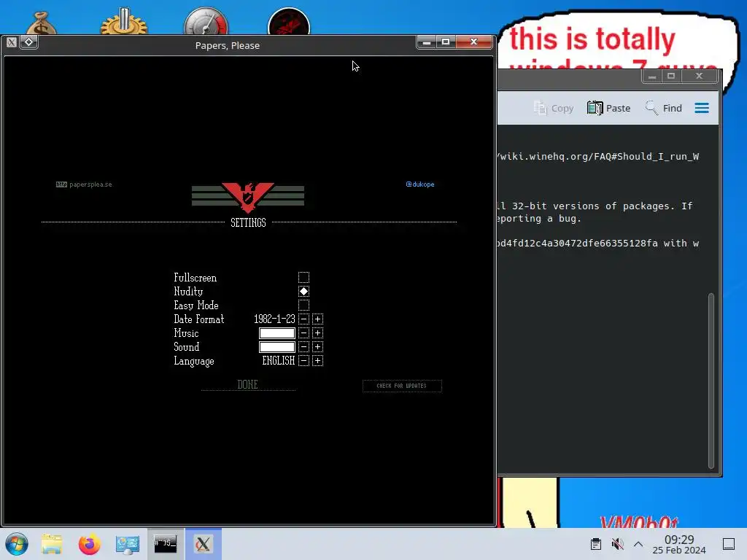Maximize the terminal window
This screenshot has width=747, height=560.
click(x=671, y=76)
